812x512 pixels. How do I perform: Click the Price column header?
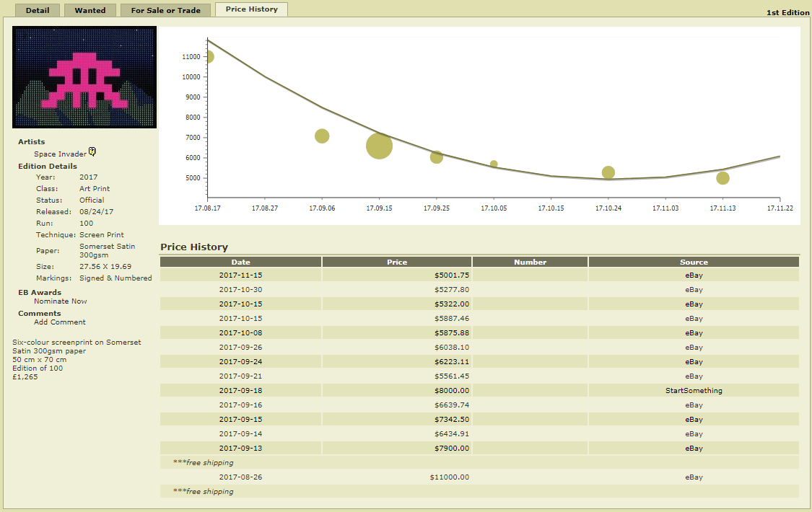[397, 262]
